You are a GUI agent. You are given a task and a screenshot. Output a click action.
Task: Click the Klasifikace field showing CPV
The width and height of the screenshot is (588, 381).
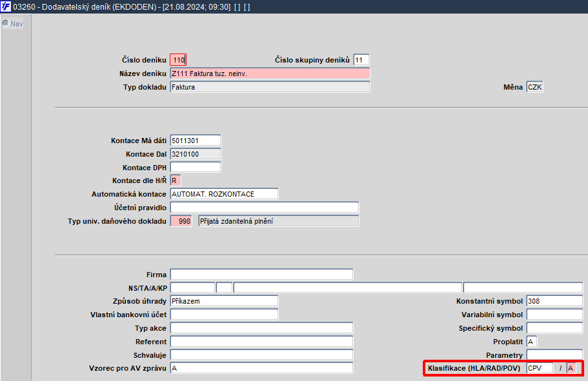pos(540,368)
